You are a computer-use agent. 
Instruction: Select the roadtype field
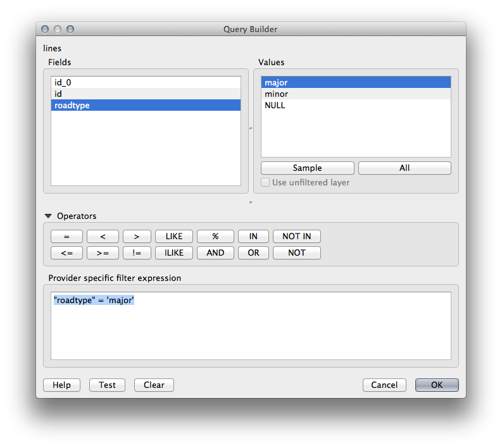pyautogui.click(x=146, y=106)
